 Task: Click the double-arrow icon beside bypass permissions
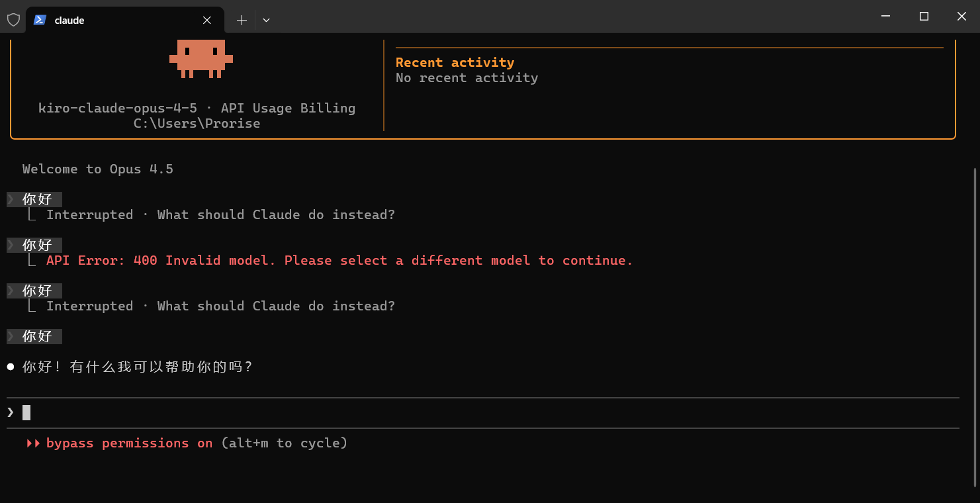click(x=33, y=443)
